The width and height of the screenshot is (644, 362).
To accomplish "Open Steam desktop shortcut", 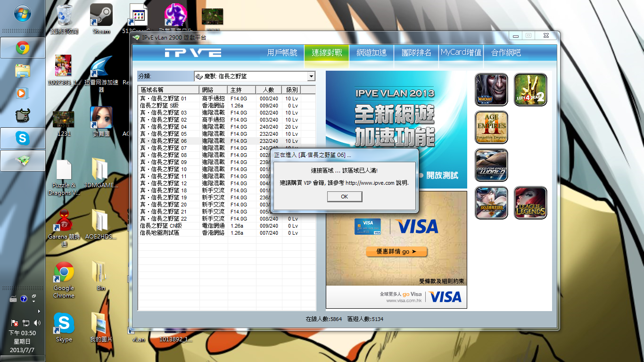I will coord(101,18).
